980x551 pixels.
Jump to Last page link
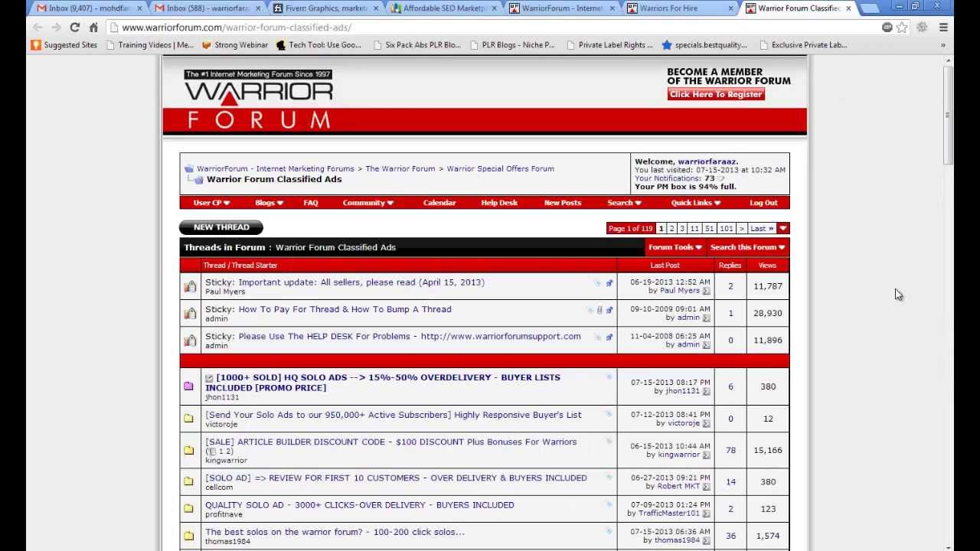click(x=760, y=229)
